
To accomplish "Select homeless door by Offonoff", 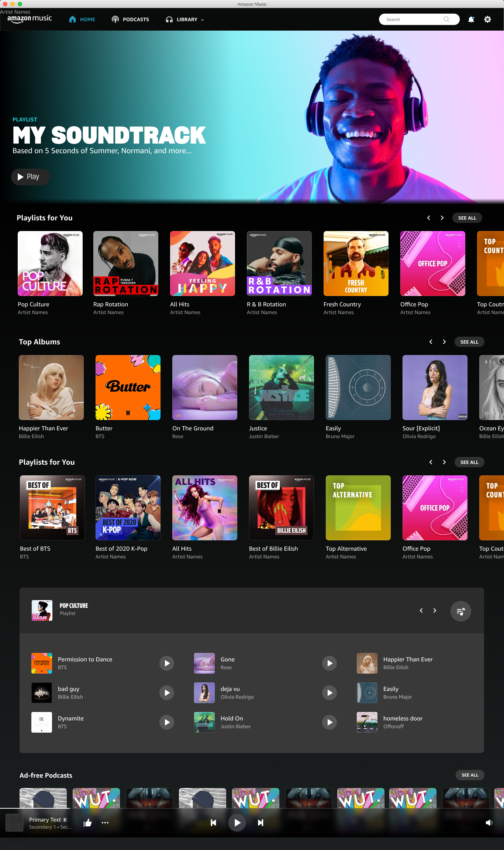I will [x=414, y=722].
